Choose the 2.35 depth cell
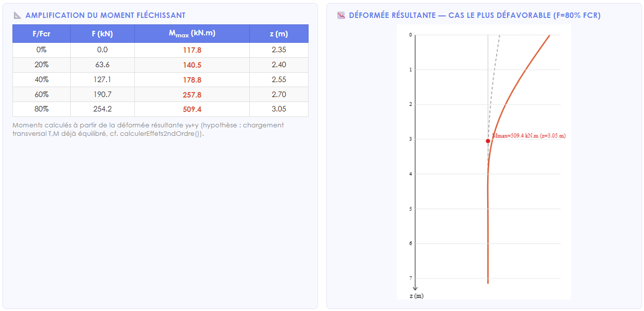Screen dimensions: 644x311 279,50
